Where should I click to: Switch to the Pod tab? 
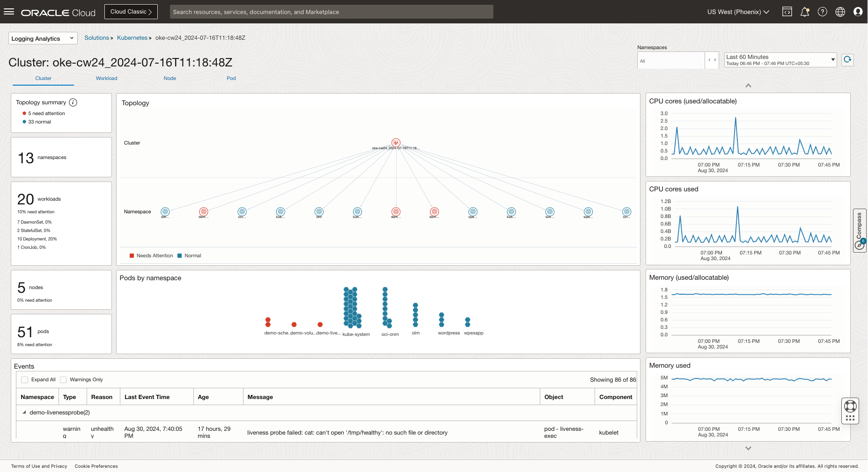click(231, 78)
